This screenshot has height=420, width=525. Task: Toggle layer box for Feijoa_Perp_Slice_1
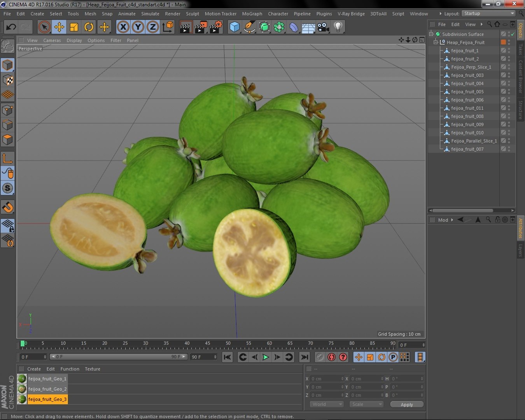coord(503,67)
